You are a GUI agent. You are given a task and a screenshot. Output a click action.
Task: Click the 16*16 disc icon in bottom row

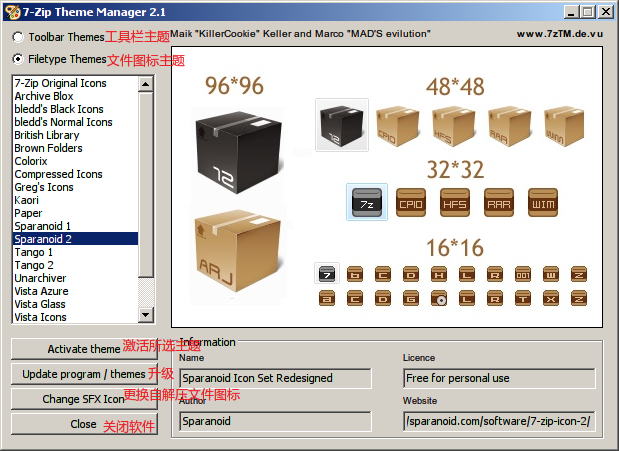click(439, 299)
